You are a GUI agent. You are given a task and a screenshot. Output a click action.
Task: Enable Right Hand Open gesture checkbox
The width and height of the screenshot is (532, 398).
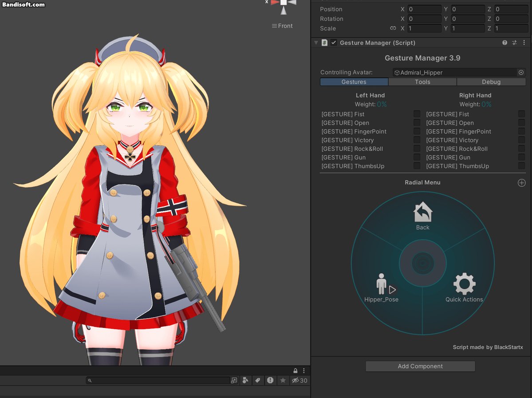(x=521, y=122)
